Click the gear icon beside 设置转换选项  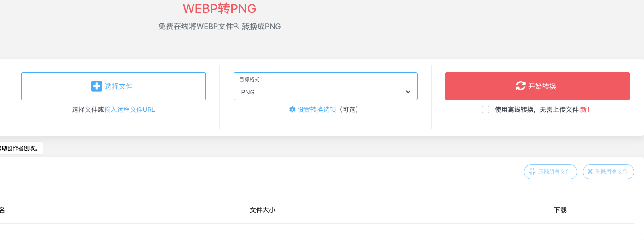(x=292, y=110)
